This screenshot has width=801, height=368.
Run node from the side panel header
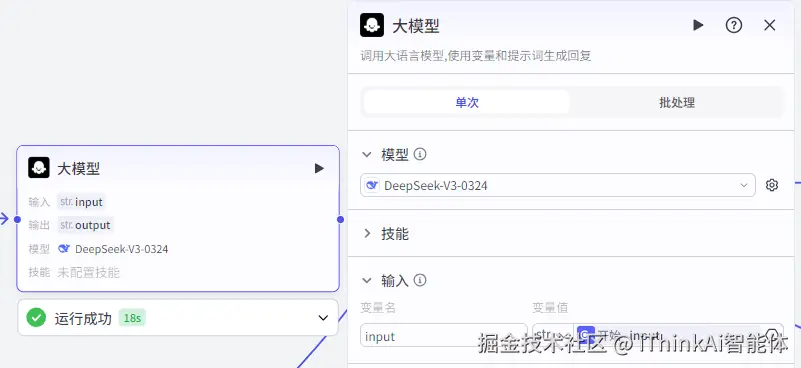pos(698,25)
